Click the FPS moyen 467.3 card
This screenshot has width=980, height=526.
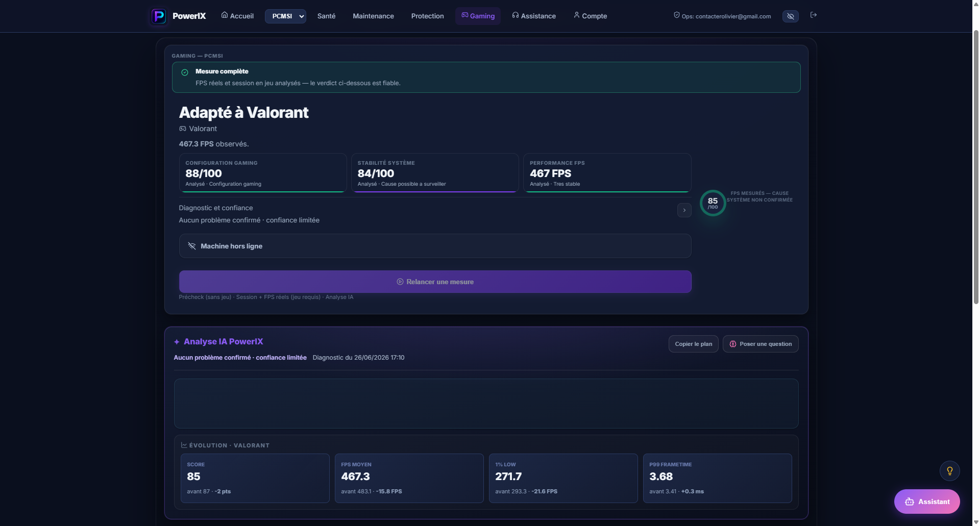point(409,479)
